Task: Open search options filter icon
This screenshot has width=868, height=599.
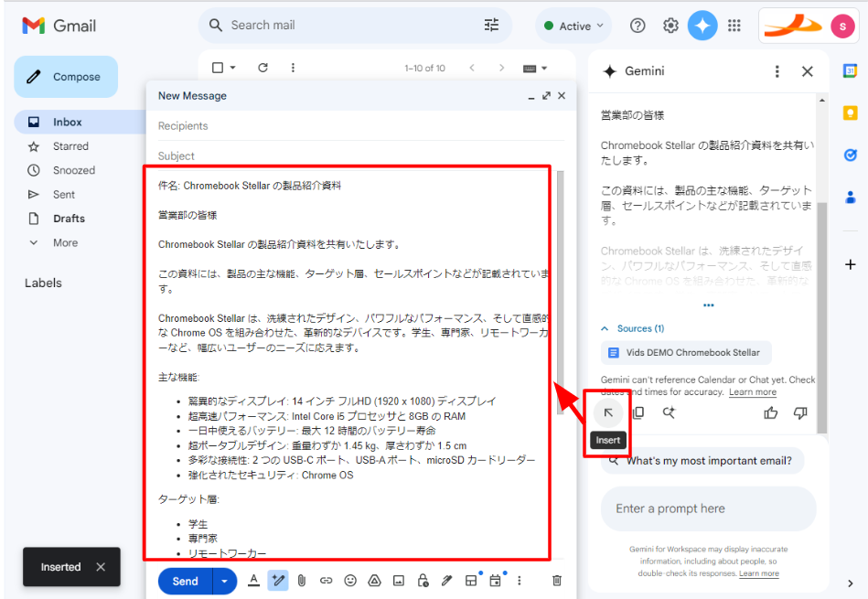Action: [491, 26]
